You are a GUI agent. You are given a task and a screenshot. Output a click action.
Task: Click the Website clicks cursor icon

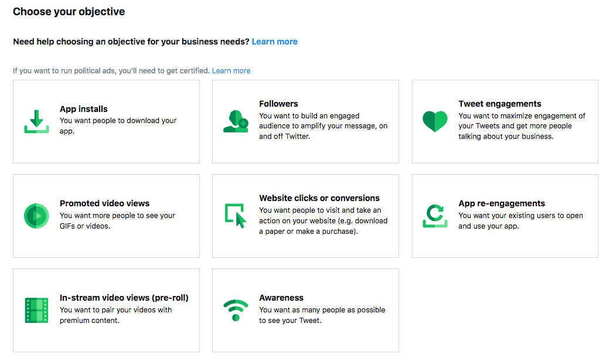(x=236, y=216)
